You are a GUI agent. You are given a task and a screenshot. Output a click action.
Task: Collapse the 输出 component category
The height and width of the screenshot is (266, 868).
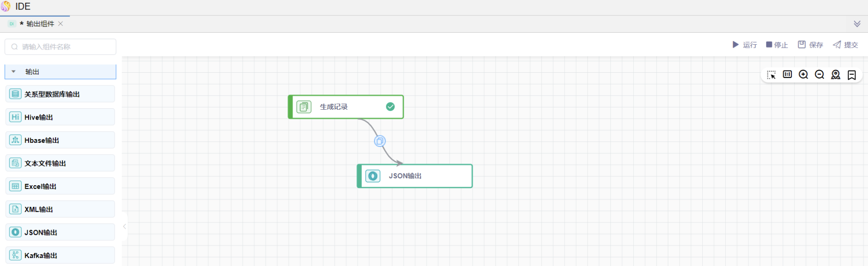tap(14, 72)
